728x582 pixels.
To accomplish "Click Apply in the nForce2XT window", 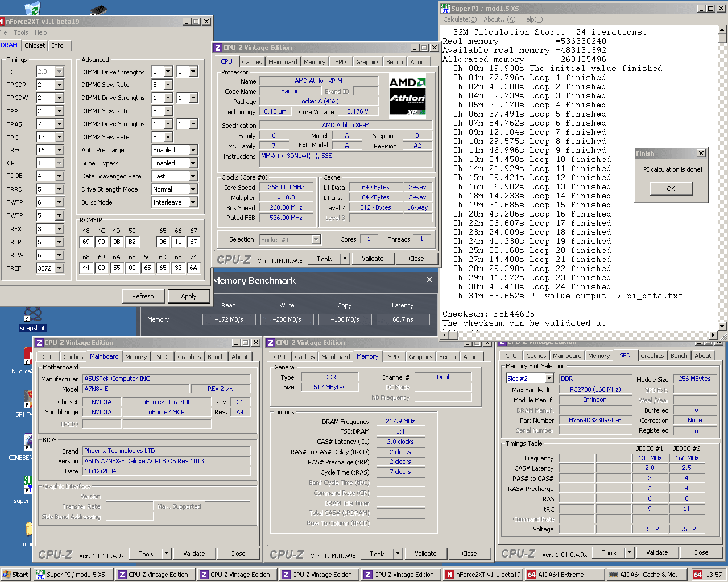I will tap(189, 296).
